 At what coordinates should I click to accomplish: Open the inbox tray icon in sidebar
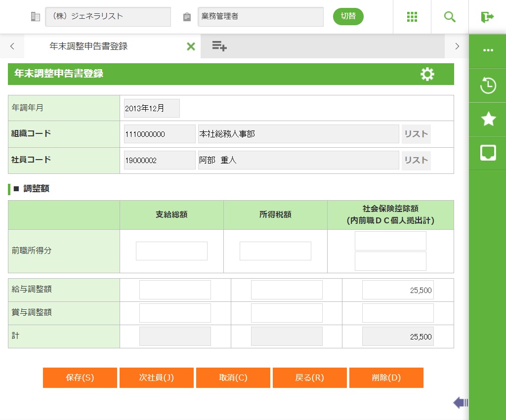click(488, 153)
